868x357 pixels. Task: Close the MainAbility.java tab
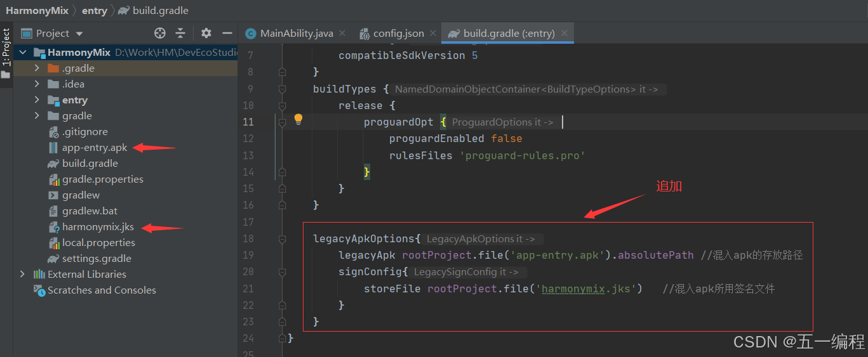[x=342, y=33]
